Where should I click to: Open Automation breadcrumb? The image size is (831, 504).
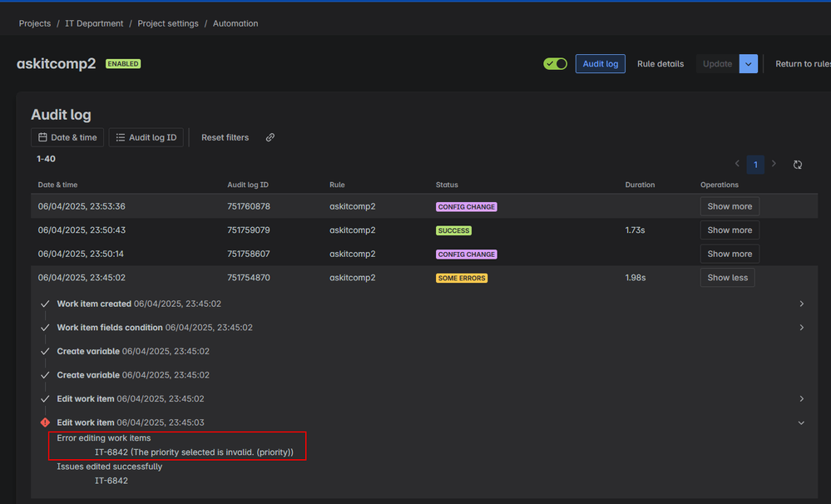coord(235,23)
